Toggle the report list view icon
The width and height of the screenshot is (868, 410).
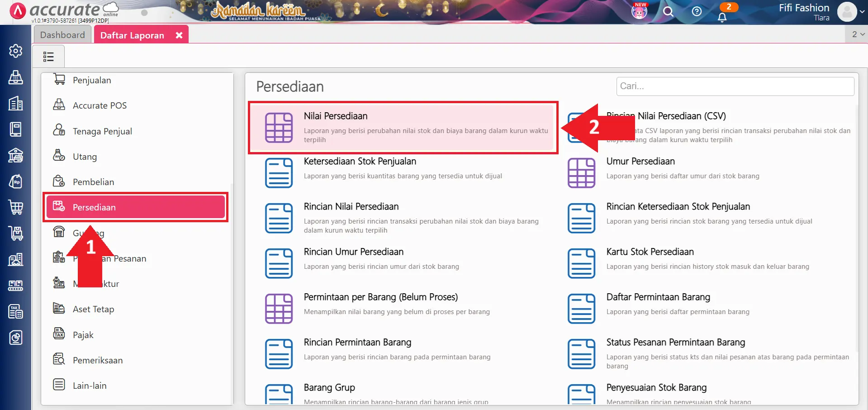[x=48, y=57]
